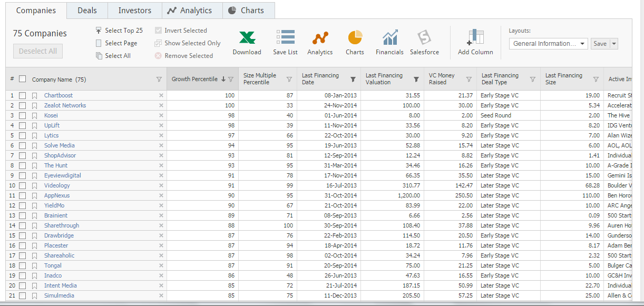Filter the Last Financing Valuation column
Image resolution: width=644 pixels, height=306 pixels.
tap(416, 80)
